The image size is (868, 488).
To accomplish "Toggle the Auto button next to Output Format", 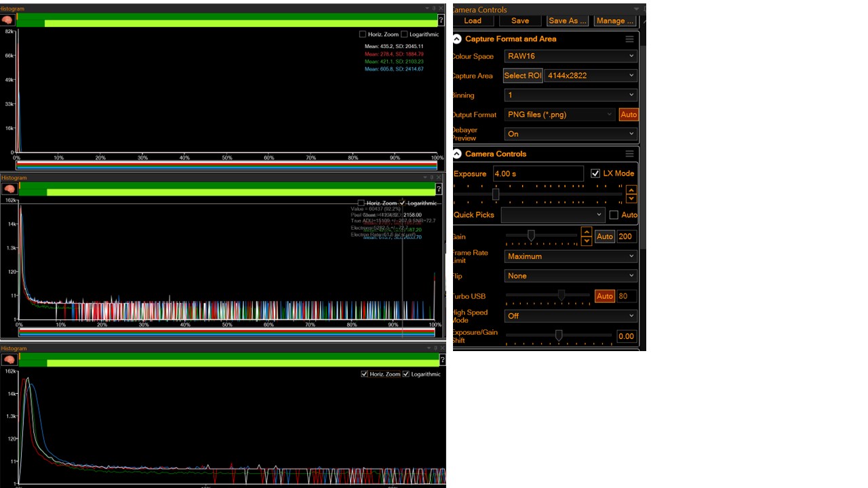I will [x=629, y=115].
